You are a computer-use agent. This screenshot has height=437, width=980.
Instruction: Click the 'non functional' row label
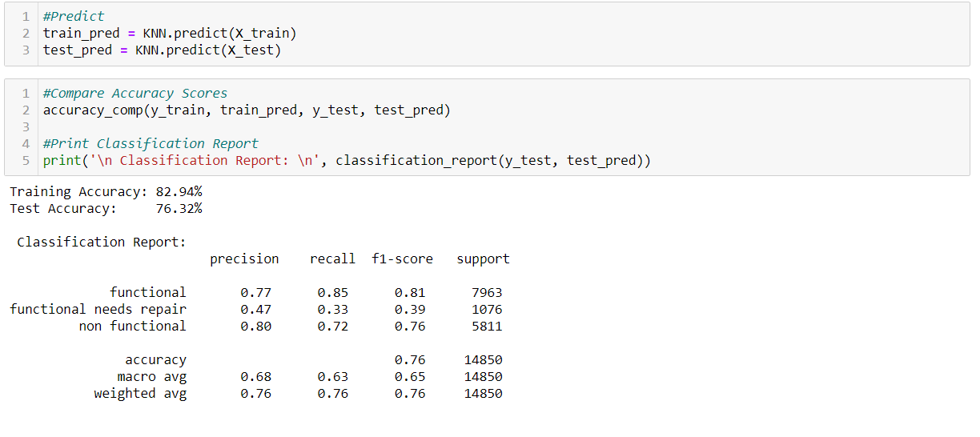point(132,326)
